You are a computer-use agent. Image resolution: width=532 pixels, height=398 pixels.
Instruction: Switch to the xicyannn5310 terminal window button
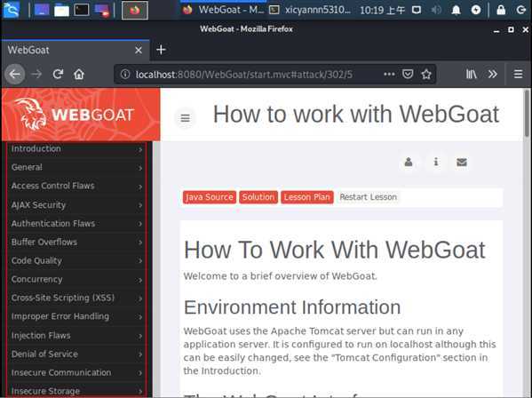click(310, 10)
